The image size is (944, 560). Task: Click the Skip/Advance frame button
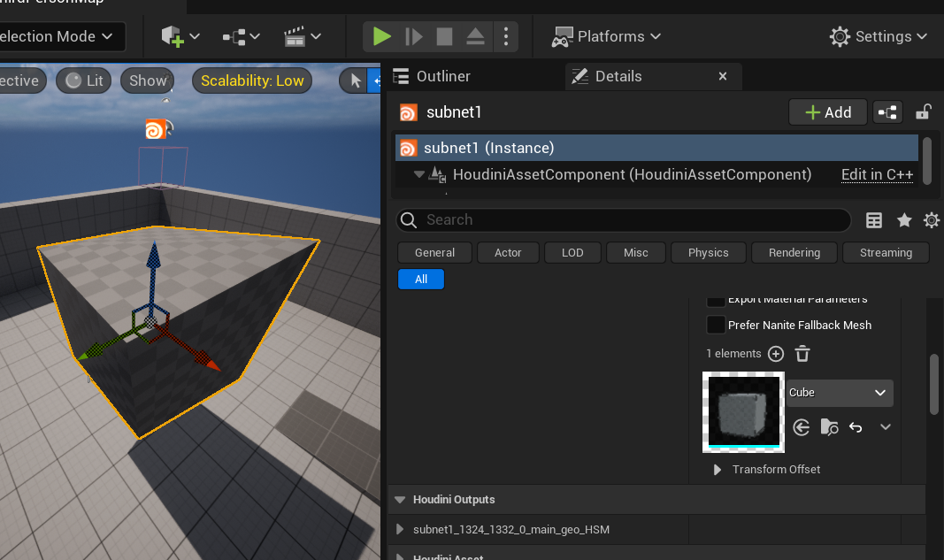tap(413, 36)
